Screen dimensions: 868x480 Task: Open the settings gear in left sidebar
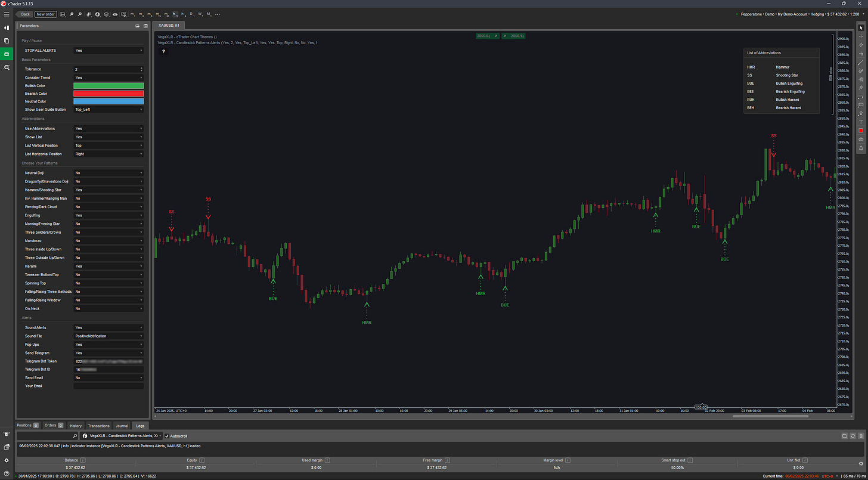click(x=7, y=460)
